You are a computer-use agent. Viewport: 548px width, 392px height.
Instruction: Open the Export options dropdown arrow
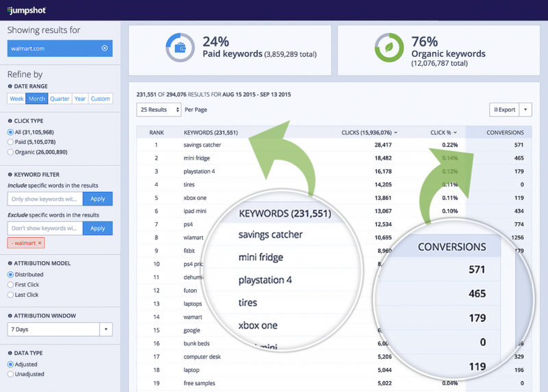525,110
